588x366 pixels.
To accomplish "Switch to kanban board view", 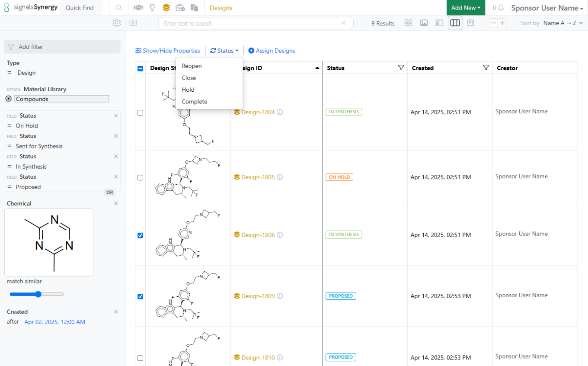I will tap(471, 23).
